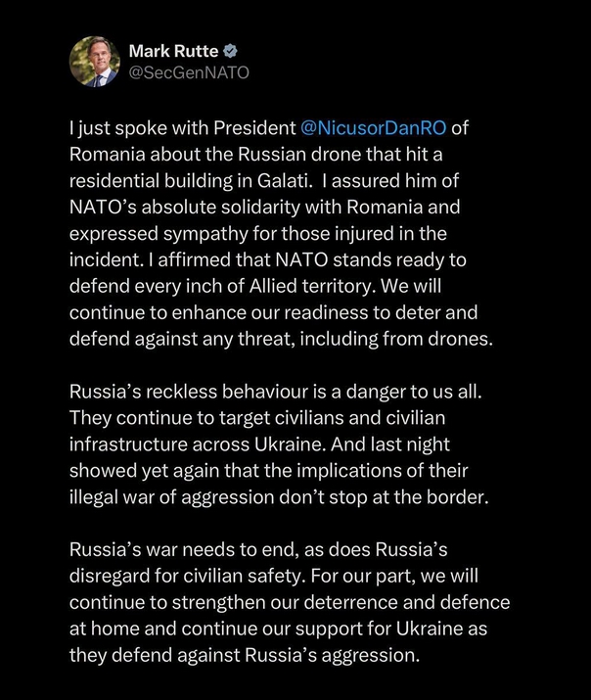Click the final line 'they defend against Russia's aggression.'
The image size is (591, 700).
click(x=245, y=655)
